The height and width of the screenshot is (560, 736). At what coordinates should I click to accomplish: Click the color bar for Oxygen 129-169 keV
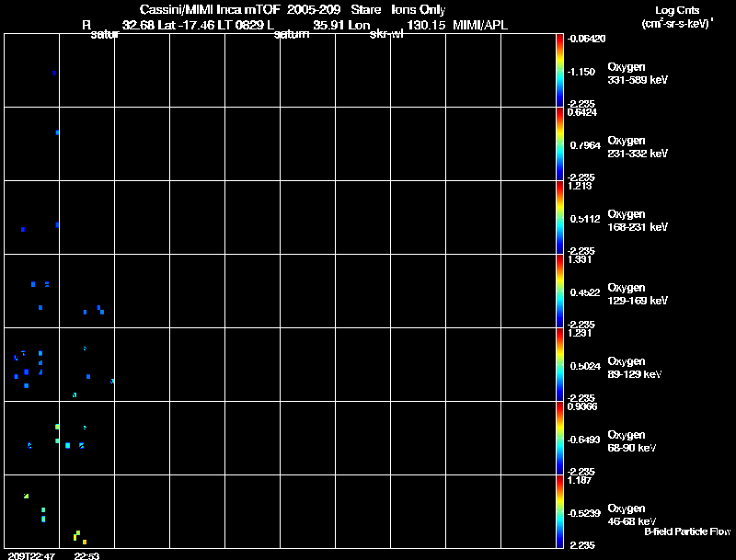click(x=559, y=291)
